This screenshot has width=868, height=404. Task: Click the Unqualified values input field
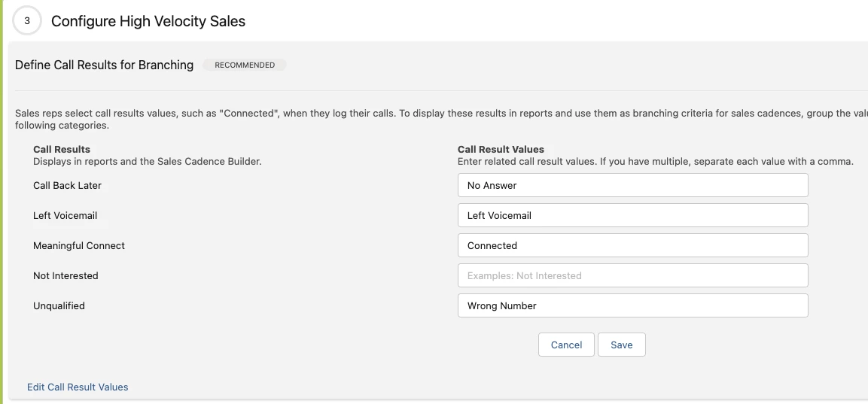[632, 305]
